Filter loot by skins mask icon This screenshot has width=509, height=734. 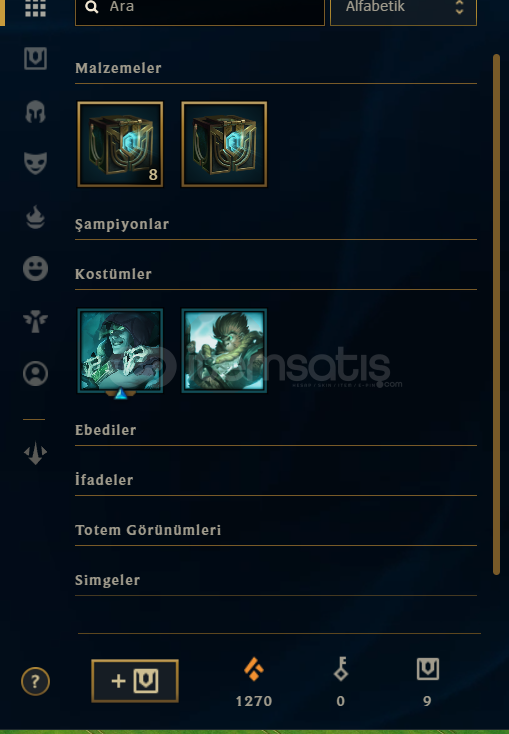pos(36,163)
